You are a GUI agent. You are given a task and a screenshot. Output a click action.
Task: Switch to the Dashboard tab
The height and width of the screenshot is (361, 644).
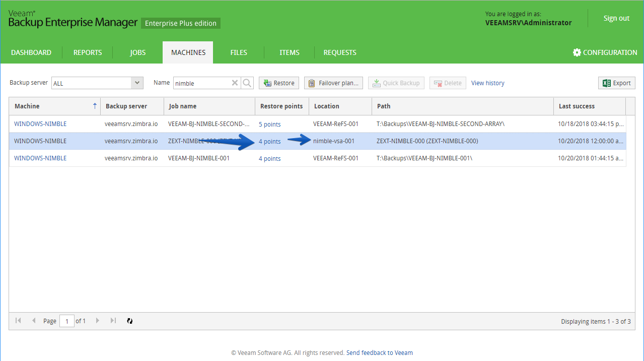click(x=31, y=52)
